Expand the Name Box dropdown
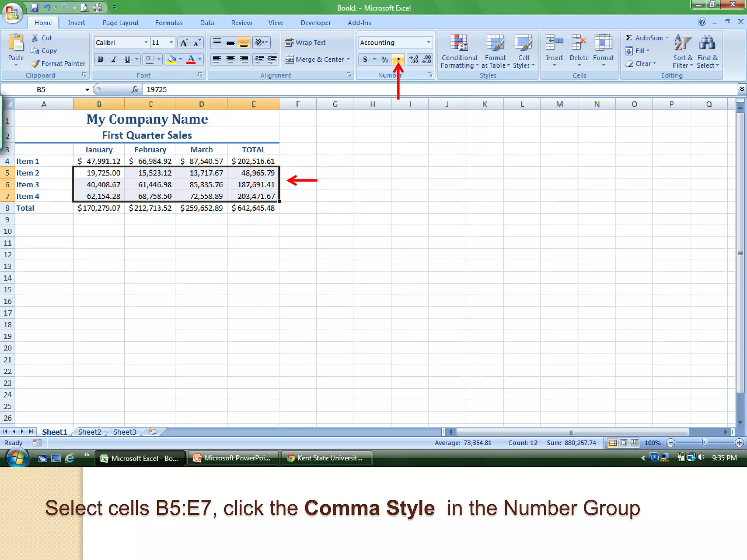Screen dimensions: 747x560 tap(87, 90)
